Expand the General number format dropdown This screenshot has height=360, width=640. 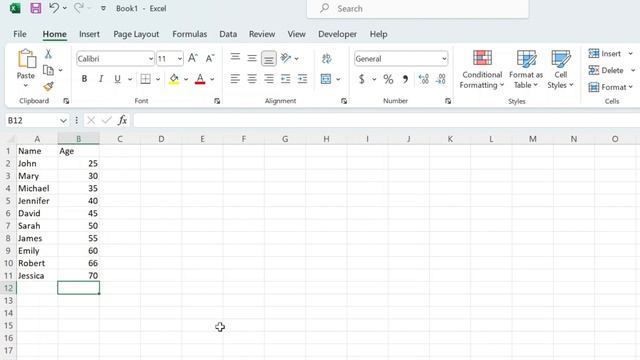(444, 59)
